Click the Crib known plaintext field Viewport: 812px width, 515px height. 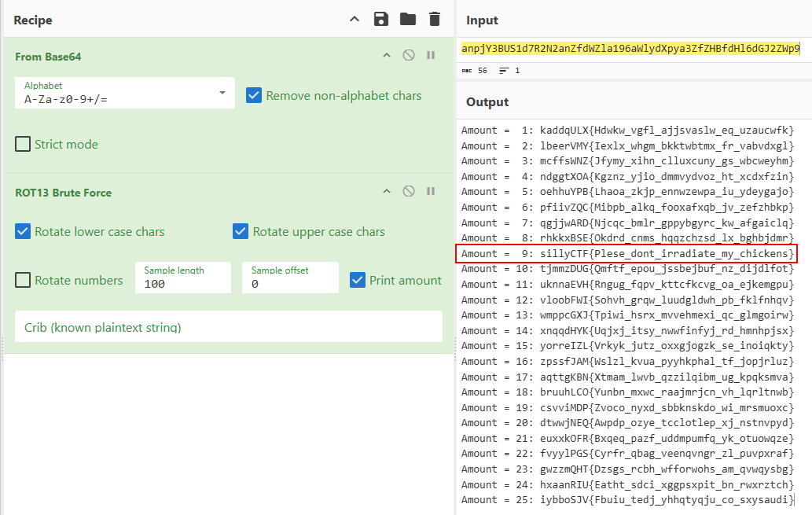coord(228,327)
